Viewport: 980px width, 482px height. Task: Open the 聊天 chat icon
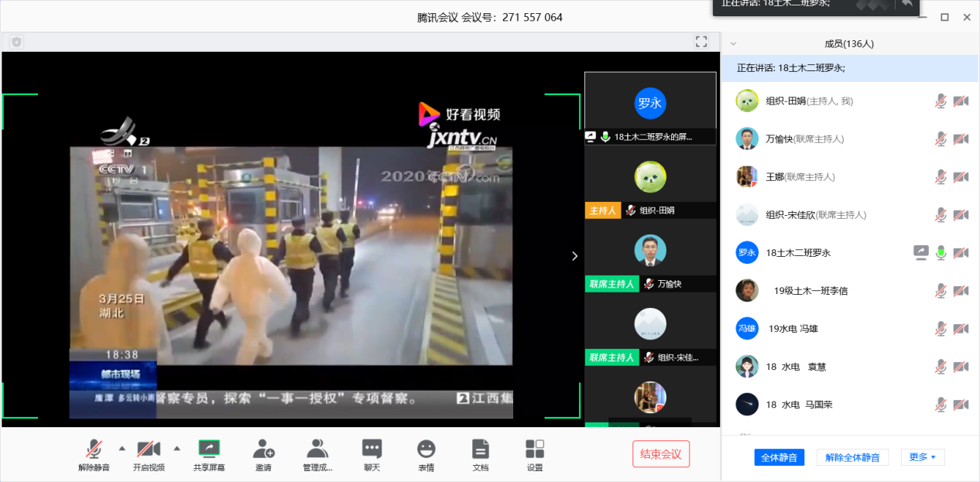pyautogui.click(x=372, y=450)
